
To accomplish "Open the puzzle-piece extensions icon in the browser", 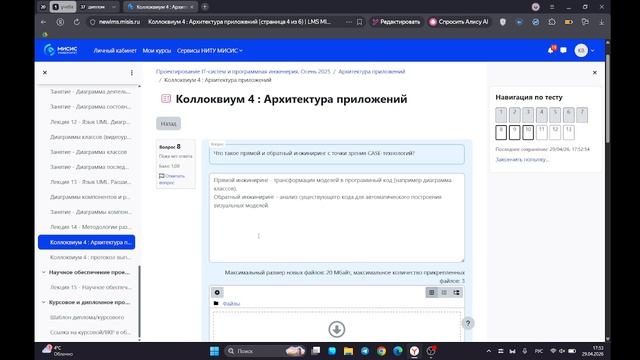I will pyautogui.click(x=552, y=22).
